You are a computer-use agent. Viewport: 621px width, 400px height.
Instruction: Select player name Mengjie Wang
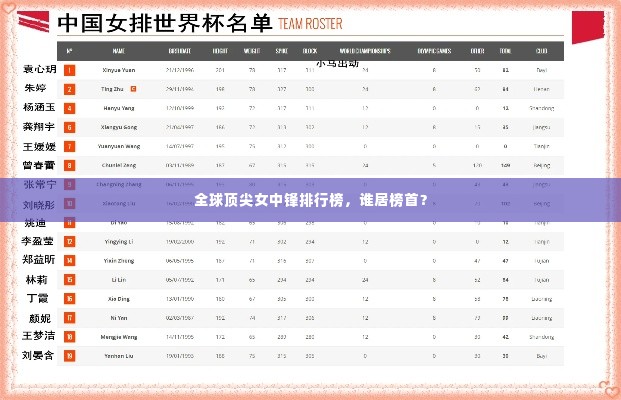pyautogui.click(x=119, y=336)
